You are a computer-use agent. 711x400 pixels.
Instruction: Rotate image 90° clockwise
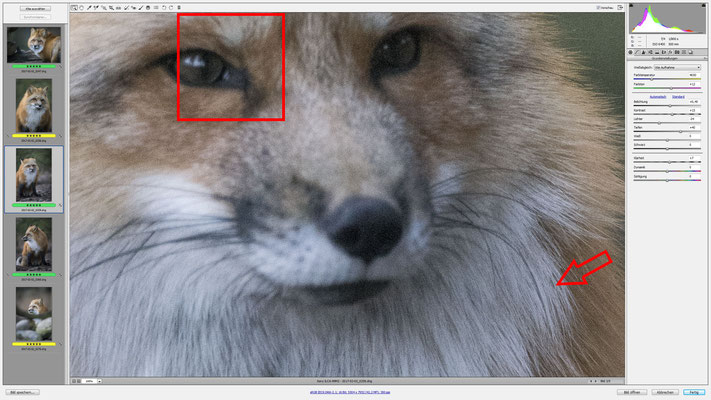pos(171,8)
